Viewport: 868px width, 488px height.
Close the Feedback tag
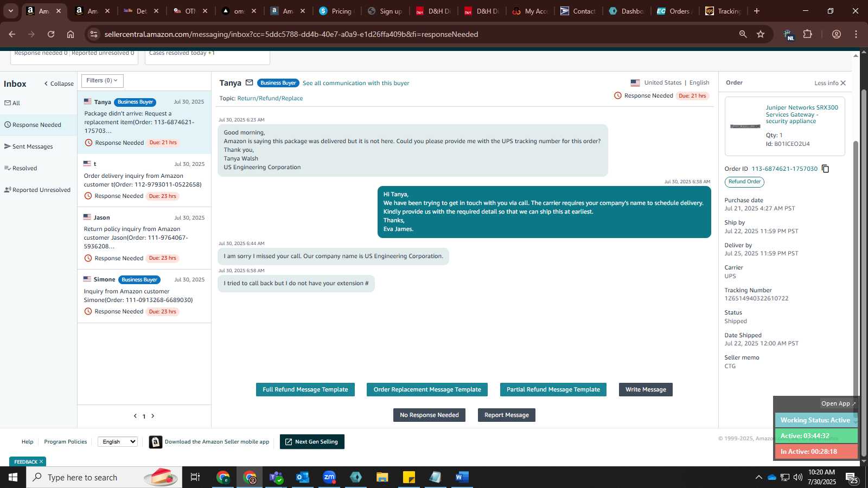[x=41, y=462]
